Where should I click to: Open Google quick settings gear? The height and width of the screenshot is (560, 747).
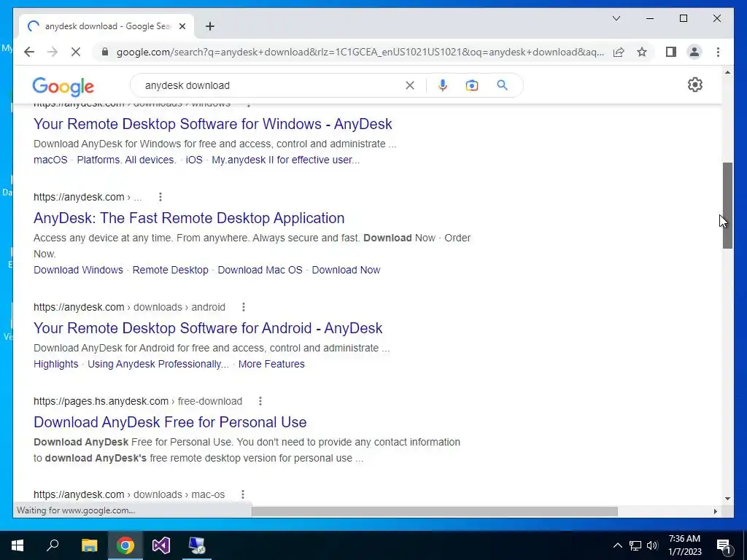click(695, 85)
